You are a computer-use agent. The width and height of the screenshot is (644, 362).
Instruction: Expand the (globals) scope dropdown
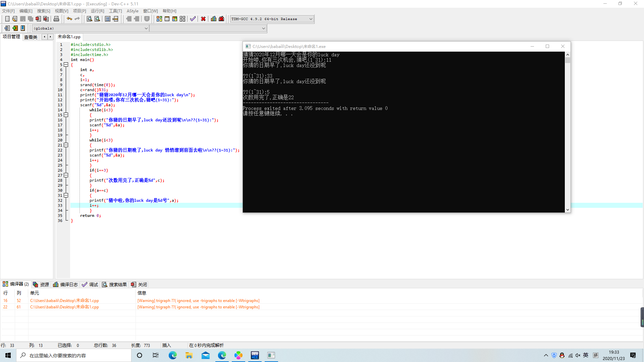[146, 28]
